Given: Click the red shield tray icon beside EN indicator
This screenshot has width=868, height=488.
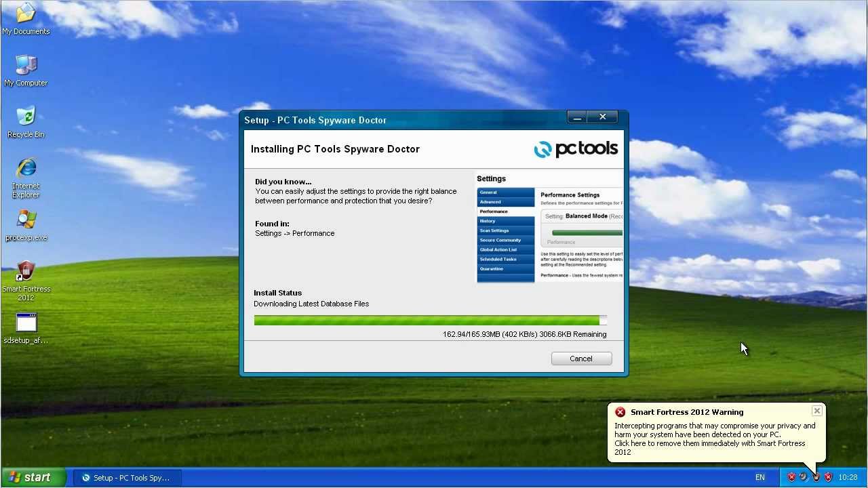Looking at the screenshot, I should tap(791, 477).
